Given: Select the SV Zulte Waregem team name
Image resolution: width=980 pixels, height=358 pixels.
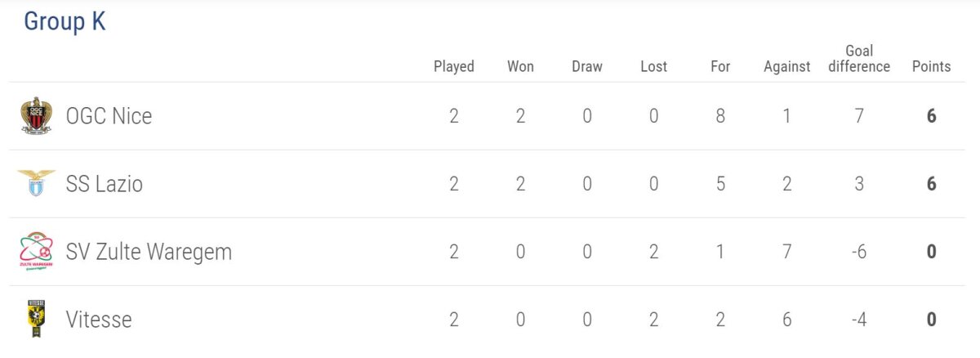Looking at the screenshot, I should (x=149, y=252).
